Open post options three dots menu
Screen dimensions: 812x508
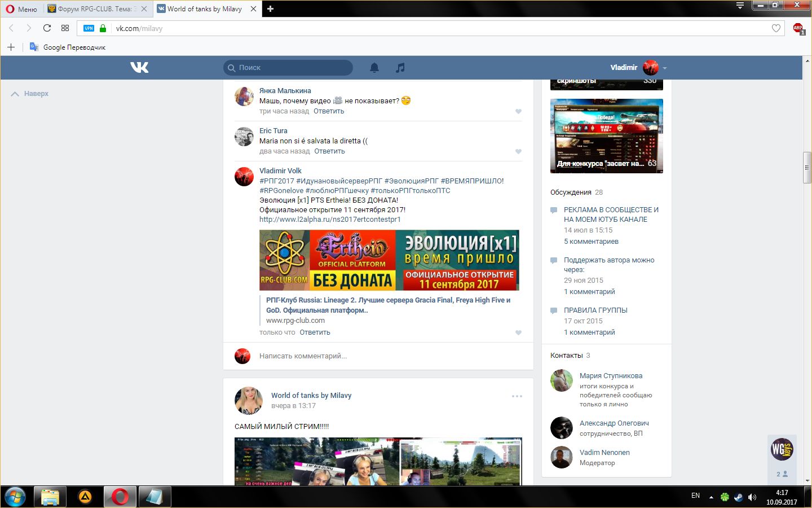(x=517, y=396)
